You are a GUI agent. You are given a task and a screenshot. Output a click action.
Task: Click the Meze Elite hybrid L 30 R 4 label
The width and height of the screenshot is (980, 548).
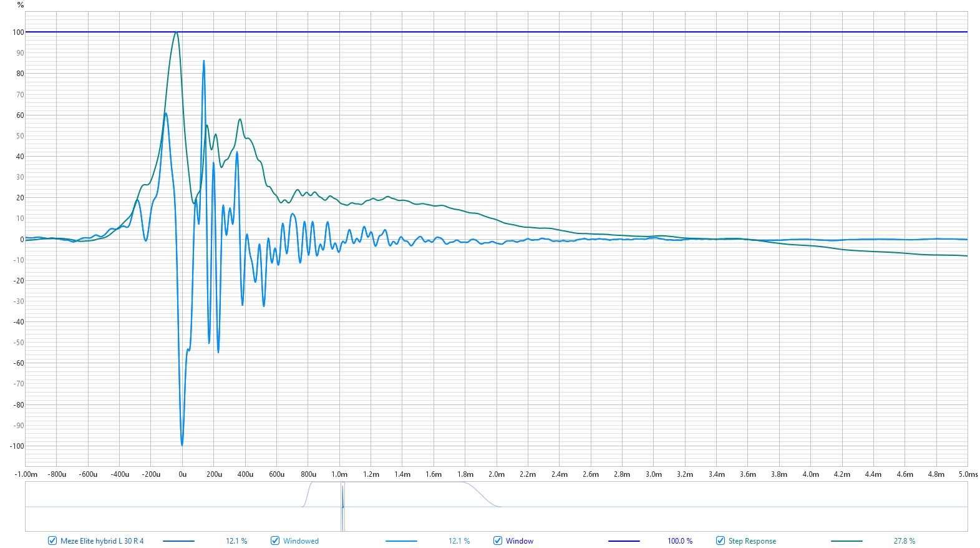(102, 541)
